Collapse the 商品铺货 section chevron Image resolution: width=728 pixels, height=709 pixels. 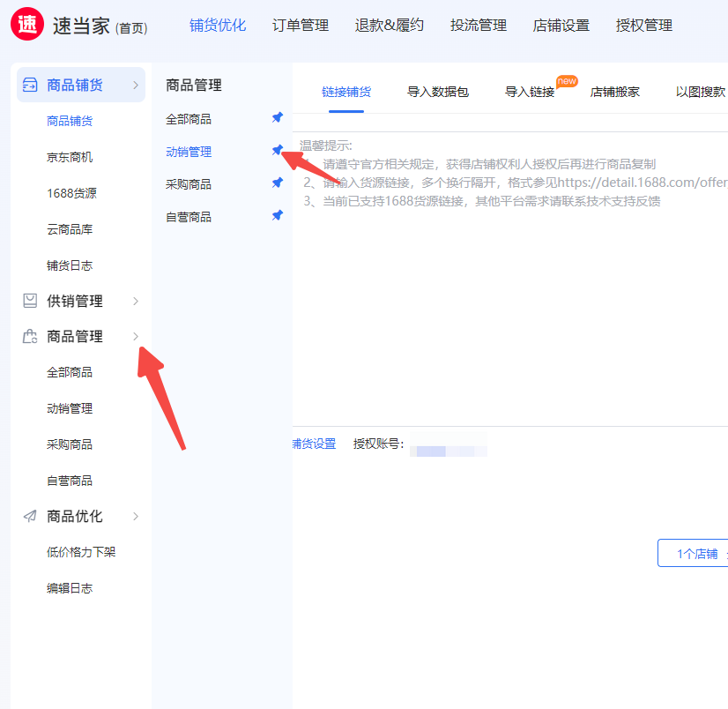pos(136,85)
